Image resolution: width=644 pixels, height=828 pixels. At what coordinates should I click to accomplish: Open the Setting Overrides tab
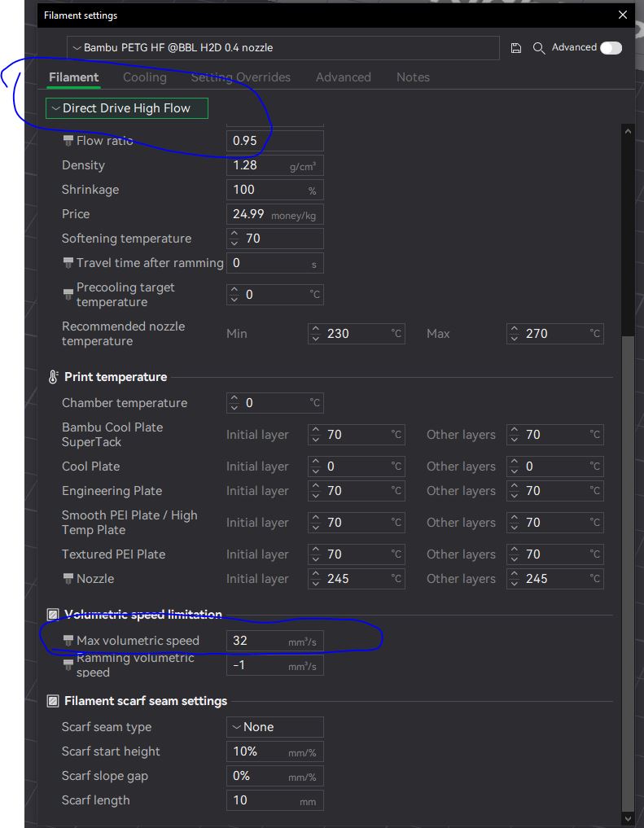pos(240,77)
